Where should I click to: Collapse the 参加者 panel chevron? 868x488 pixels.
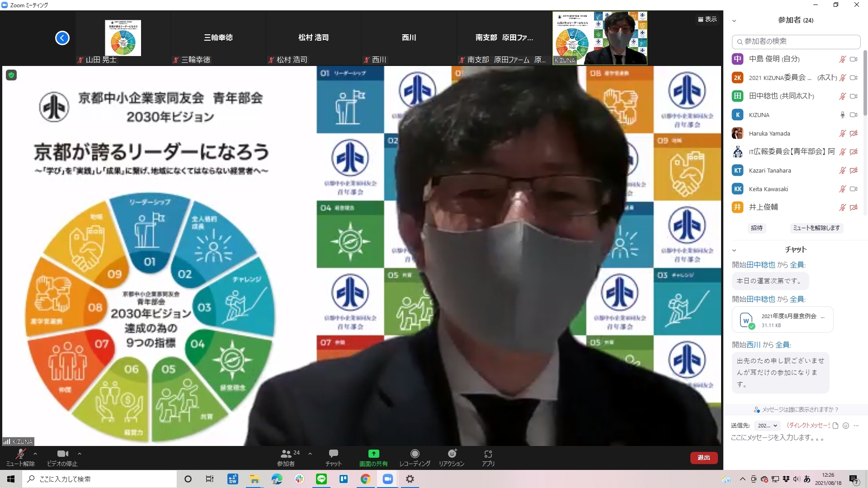734,21
